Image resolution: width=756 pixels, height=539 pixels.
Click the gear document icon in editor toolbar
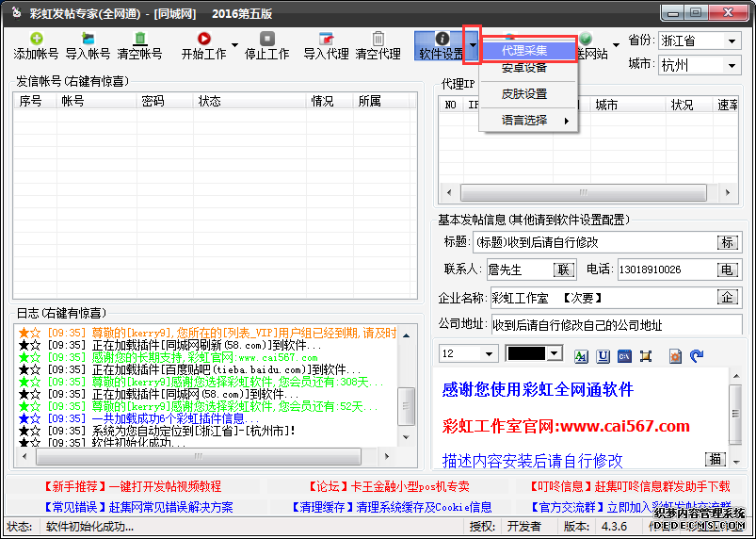point(675,356)
